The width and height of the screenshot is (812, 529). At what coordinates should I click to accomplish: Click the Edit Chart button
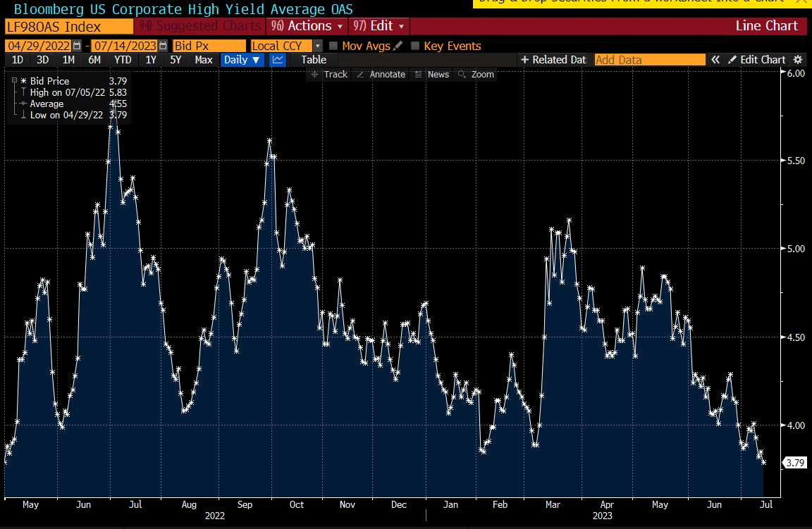click(757, 60)
